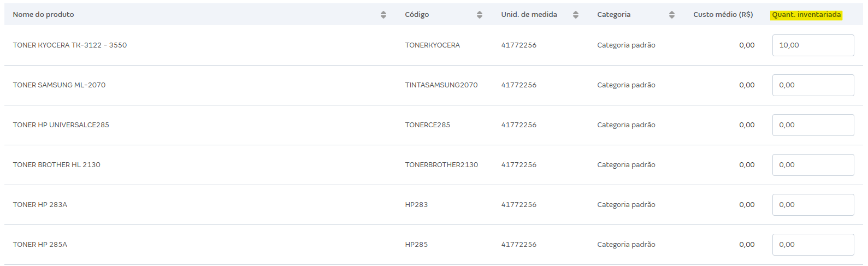Click the Código column header label

pyautogui.click(x=417, y=15)
